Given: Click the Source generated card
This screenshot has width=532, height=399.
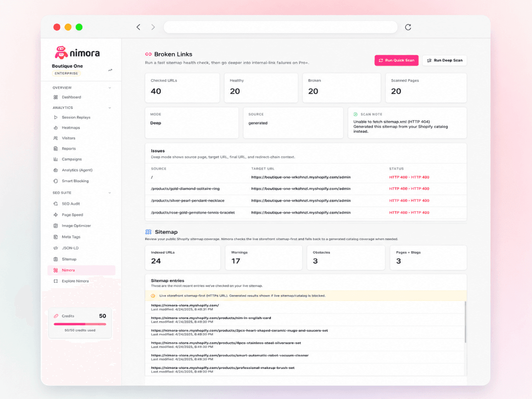Looking at the screenshot, I should click(293, 123).
